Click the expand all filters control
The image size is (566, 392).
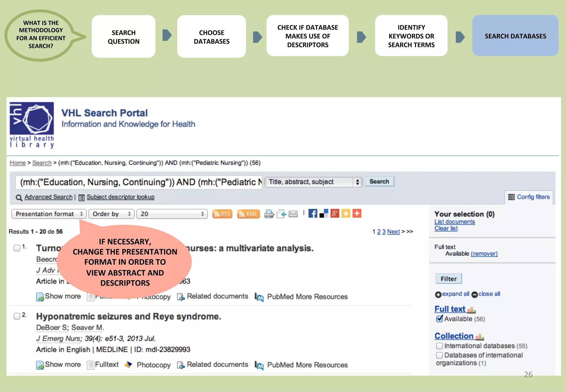tap(452, 294)
